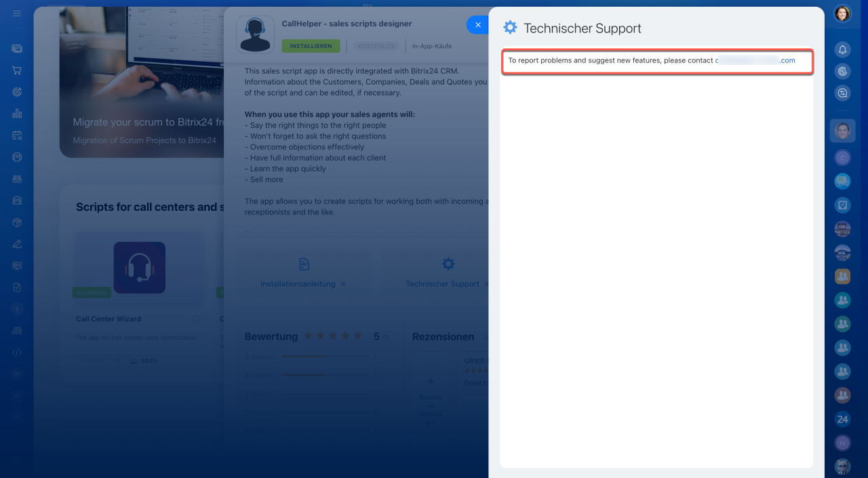Open the calendar icon in left sidebar
Screen dimensions: 868x478
point(17,135)
